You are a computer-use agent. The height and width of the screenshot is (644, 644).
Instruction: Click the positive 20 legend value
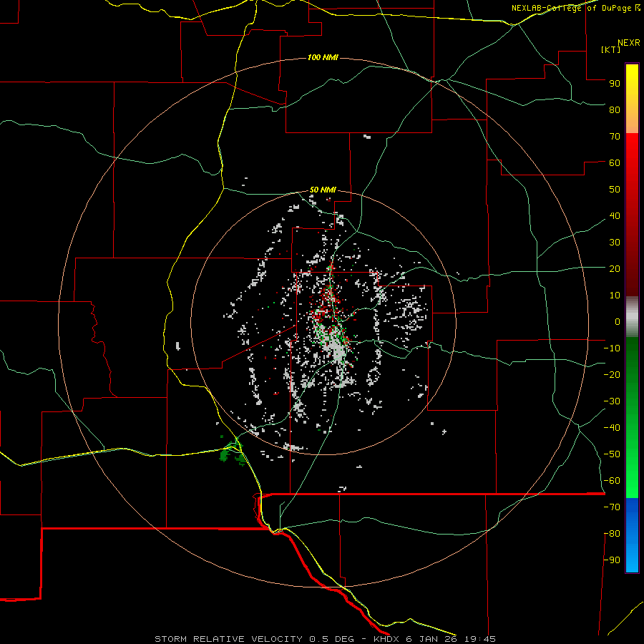coord(615,268)
